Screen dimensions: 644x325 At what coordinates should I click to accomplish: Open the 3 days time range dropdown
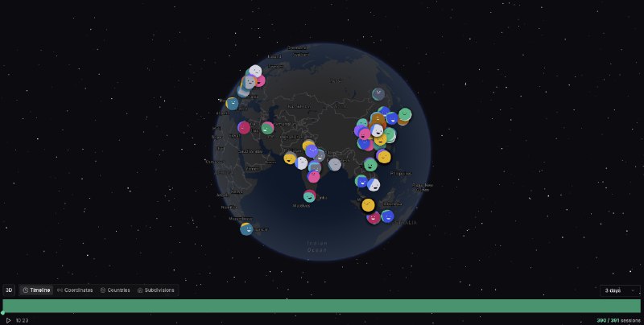click(620, 290)
